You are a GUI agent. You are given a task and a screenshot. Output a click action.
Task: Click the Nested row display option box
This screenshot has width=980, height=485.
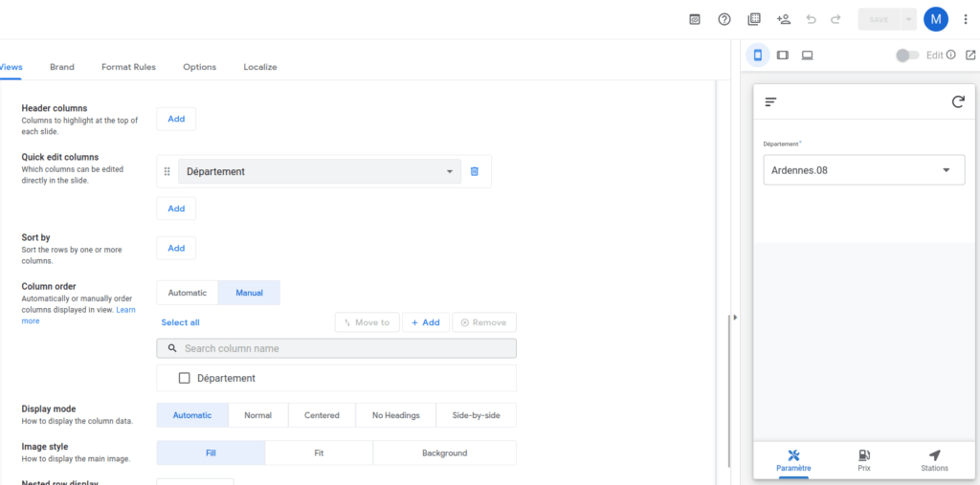[195, 482]
